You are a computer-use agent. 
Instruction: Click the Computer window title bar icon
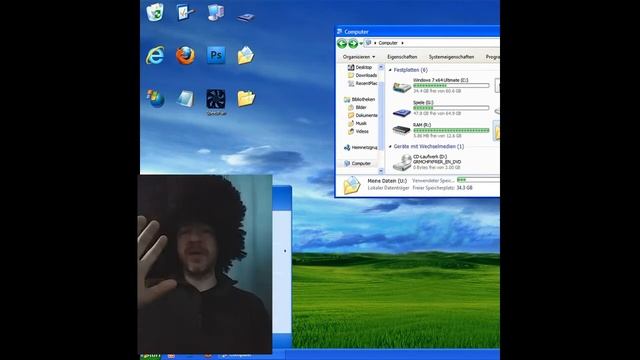[x=340, y=31]
